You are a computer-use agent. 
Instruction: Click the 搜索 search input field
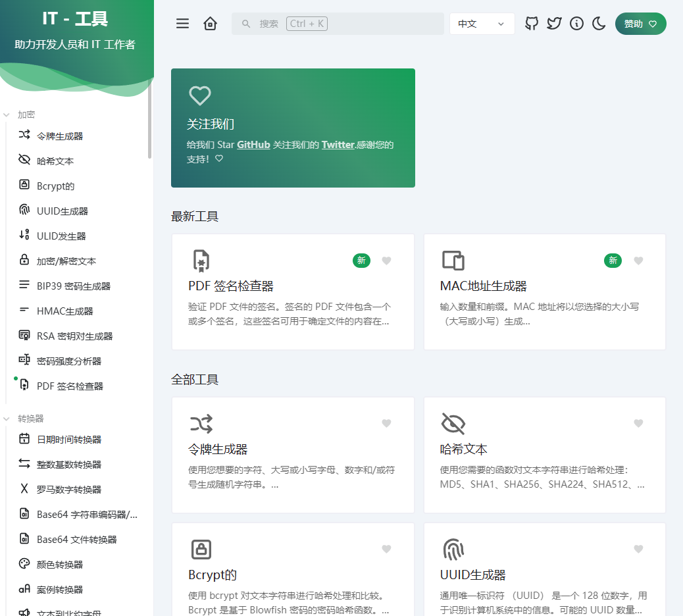coord(338,24)
